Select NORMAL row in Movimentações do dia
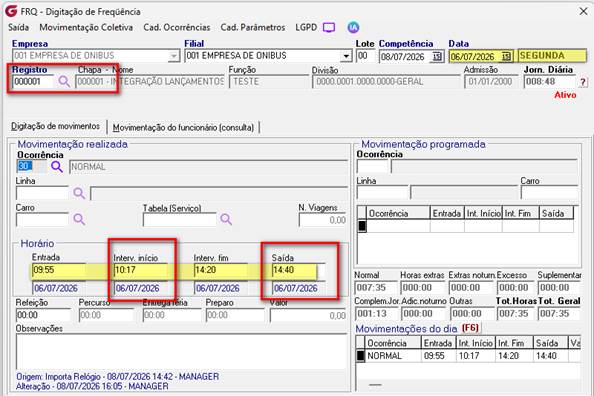 point(468,356)
